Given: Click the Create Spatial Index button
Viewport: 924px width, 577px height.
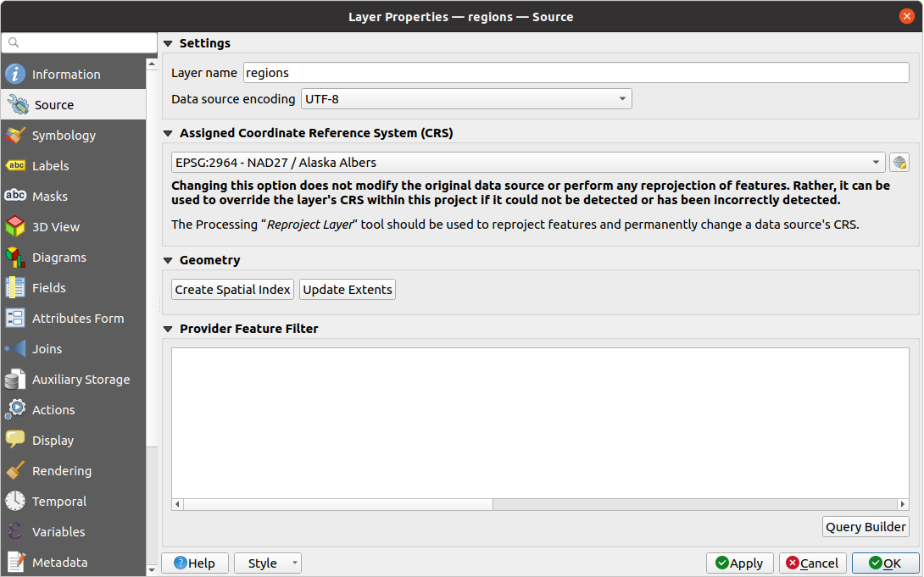Looking at the screenshot, I should [x=233, y=290].
